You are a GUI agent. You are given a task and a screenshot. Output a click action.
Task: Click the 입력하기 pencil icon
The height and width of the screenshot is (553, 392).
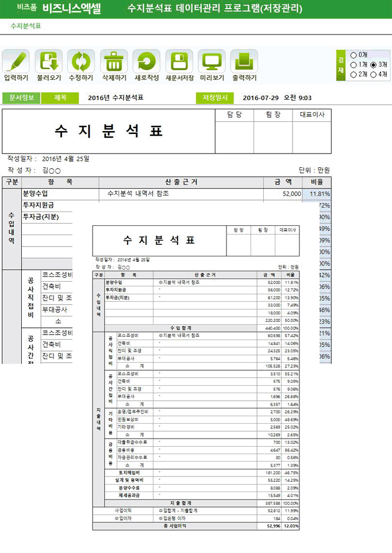pyautogui.click(x=16, y=62)
